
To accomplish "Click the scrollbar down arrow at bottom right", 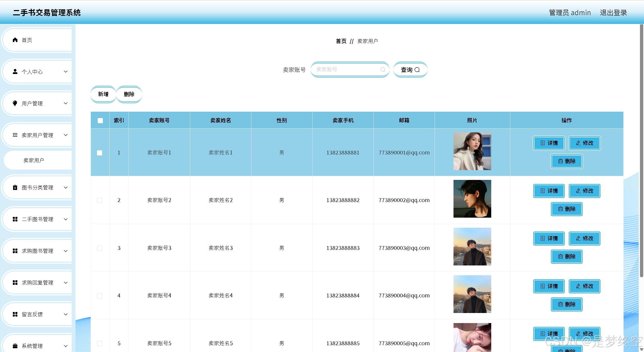I will point(641,349).
